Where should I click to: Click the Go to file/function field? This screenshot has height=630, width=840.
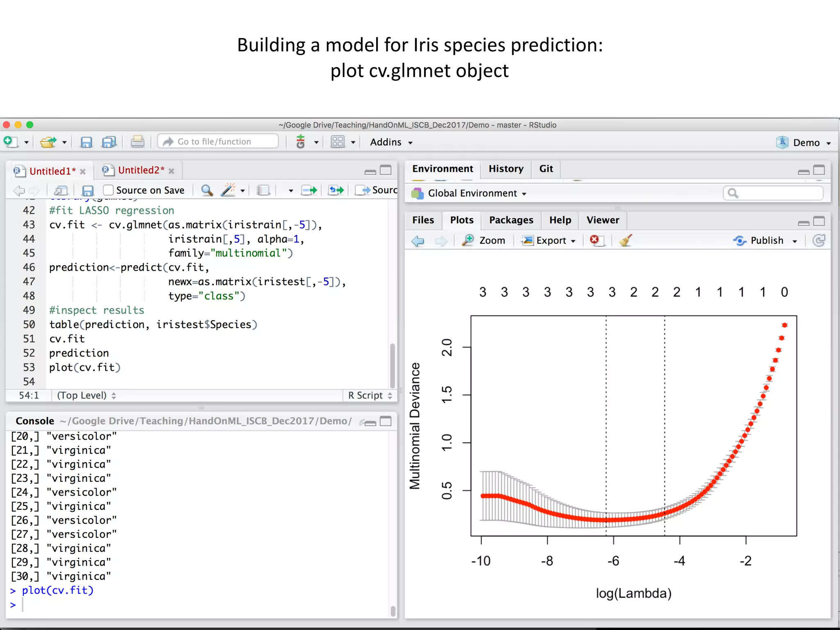pos(218,142)
